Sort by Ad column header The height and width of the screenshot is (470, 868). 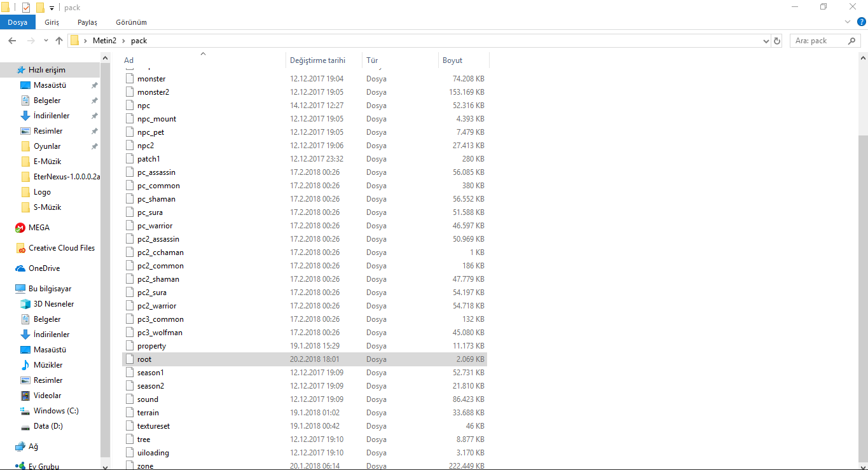click(203, 60)
